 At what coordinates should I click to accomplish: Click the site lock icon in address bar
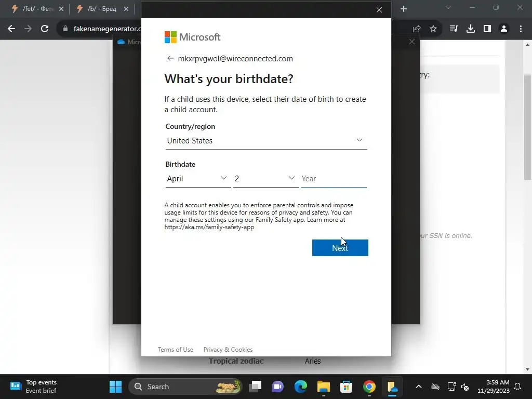[65, 29]
